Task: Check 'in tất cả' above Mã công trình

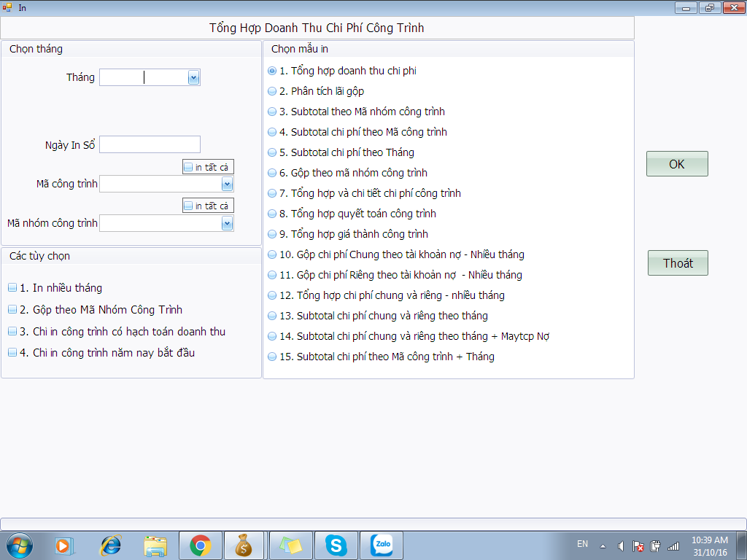Action: pos(189,167)
